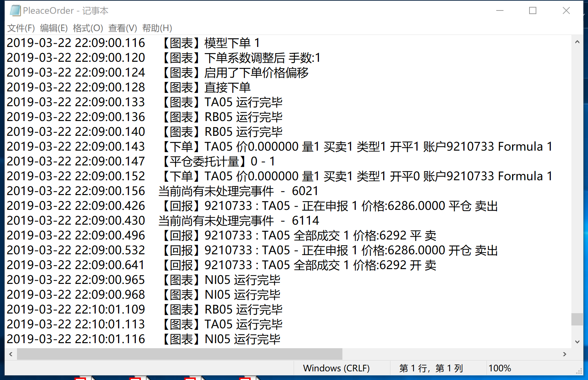
Task: Click the text "直接下单"
Action: (228, 87)
